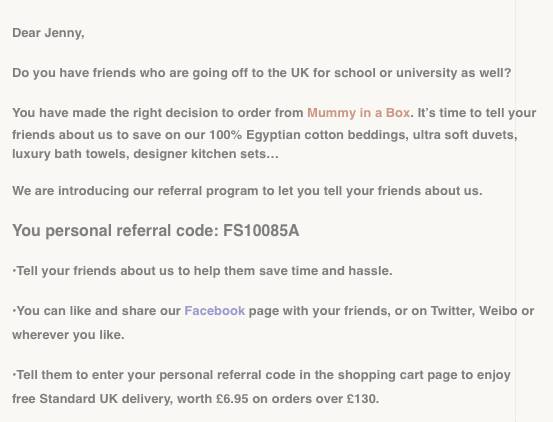The image size is (553, 422).
Task: Click the referral code FS10085A
Action: 261,231
